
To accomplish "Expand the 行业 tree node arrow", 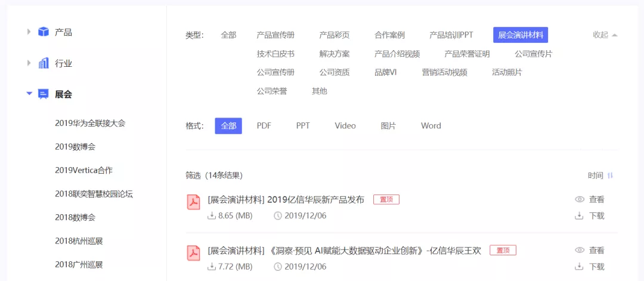I will click(x=29, y=63).
